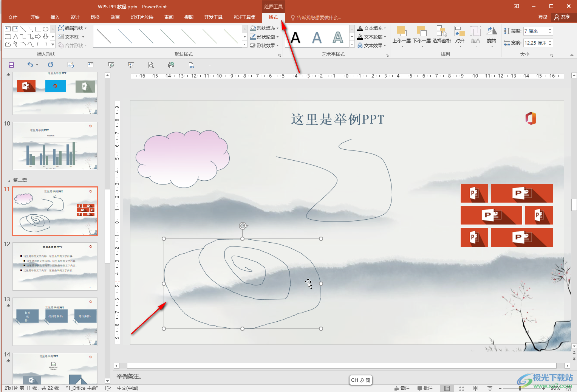Click the rotation handle of selected shape
Image resolution: width=577 pixels, height=392 pixels.
coord(243,226)
